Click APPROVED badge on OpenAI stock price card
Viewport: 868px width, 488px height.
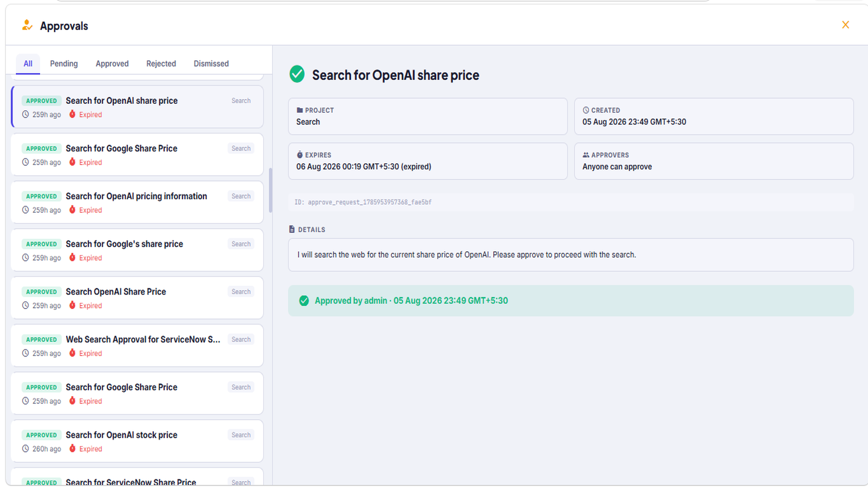pos(42,435)
